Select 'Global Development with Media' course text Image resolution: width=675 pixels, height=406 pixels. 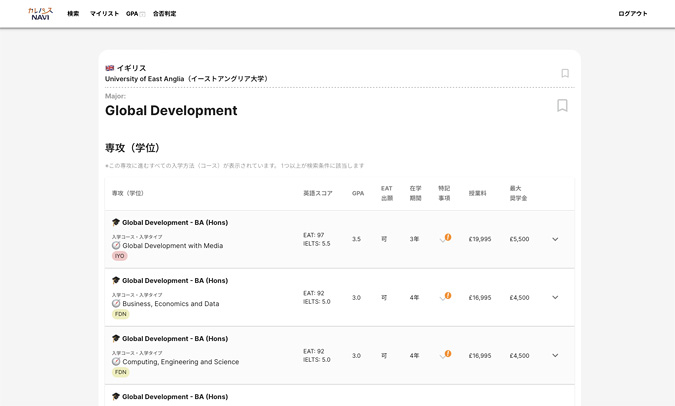pos(173,245)
